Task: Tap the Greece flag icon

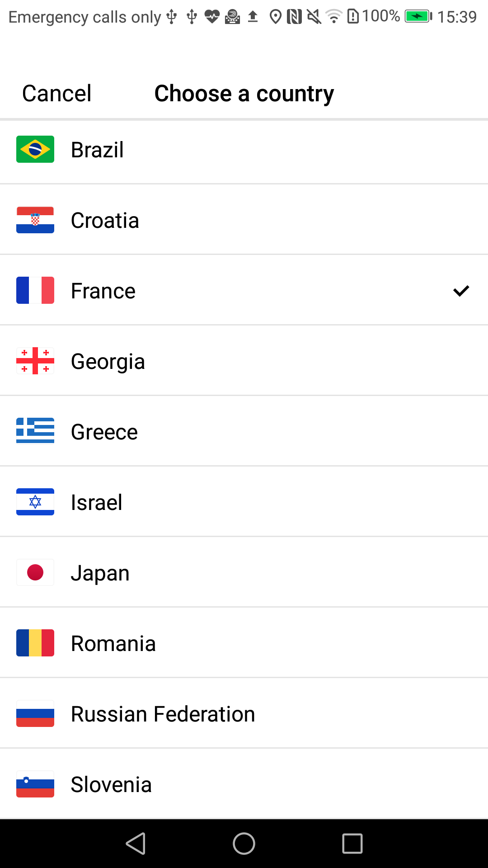Action: pos(35,431)
